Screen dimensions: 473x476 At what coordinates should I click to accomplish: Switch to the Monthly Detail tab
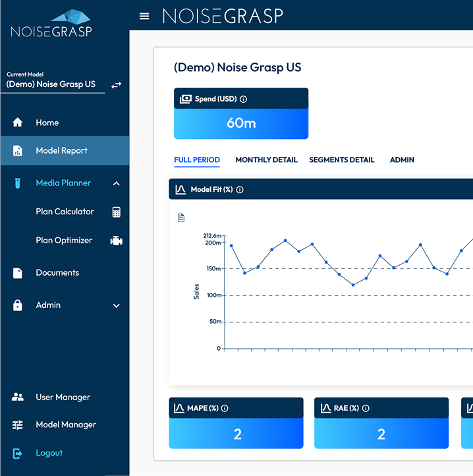(x=266, y=160)
